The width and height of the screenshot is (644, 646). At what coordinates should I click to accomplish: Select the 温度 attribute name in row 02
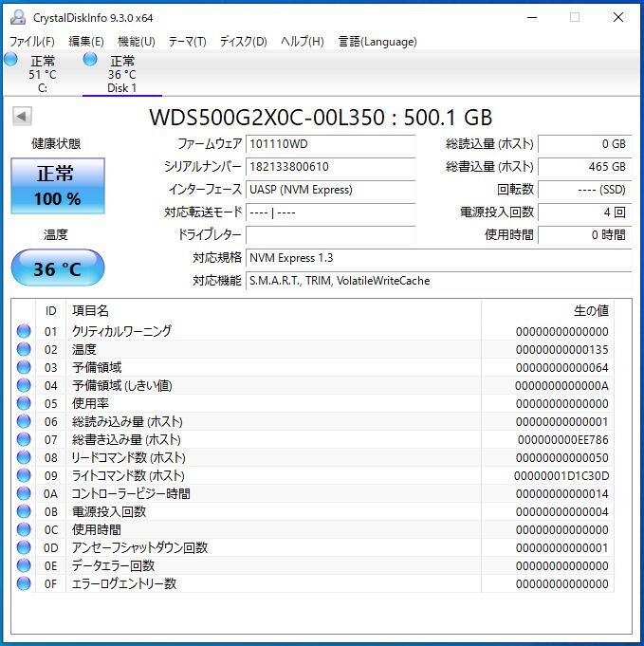[x=84, y=349]
